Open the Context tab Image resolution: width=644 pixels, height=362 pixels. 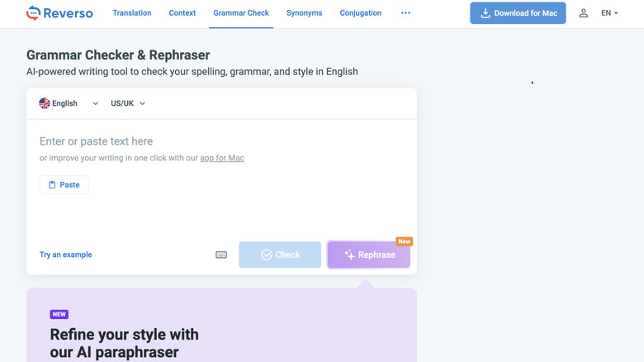pyautogui.click(x=182, y=12)
